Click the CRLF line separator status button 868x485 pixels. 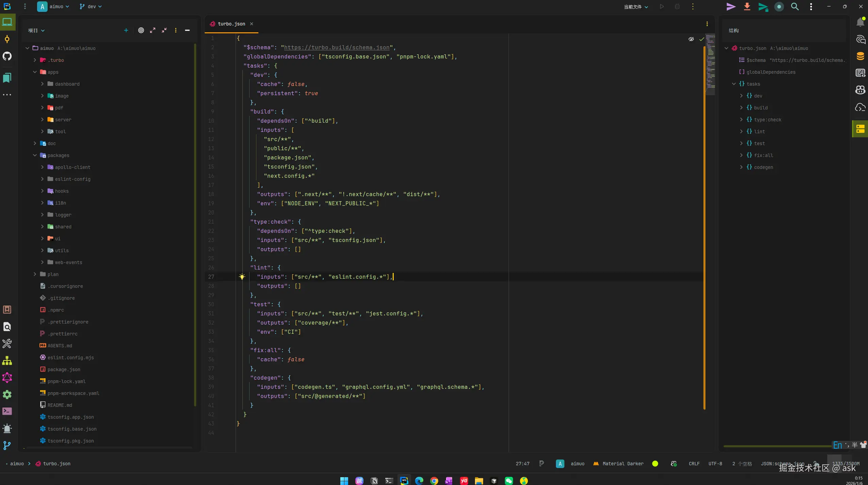[x=694, y=464]
